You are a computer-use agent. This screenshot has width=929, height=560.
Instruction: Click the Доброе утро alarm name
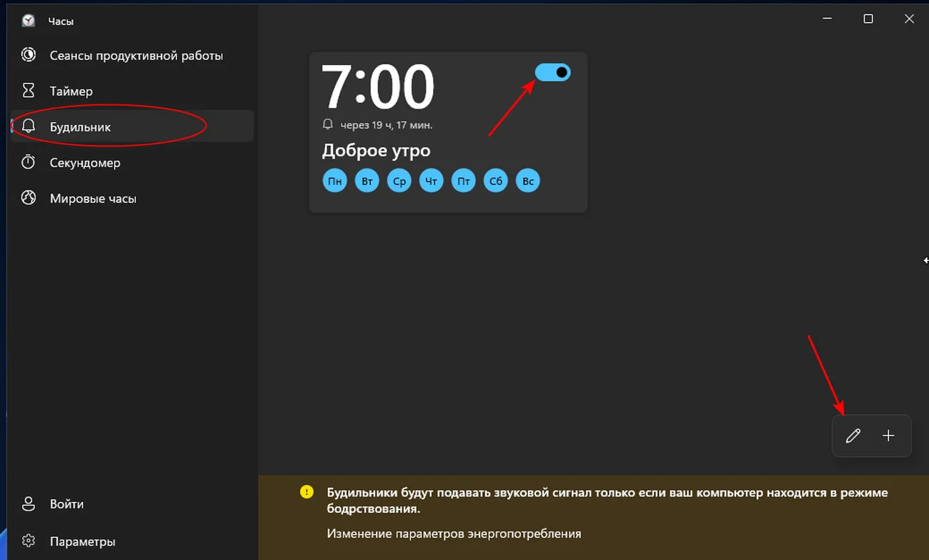pos(376,151)
